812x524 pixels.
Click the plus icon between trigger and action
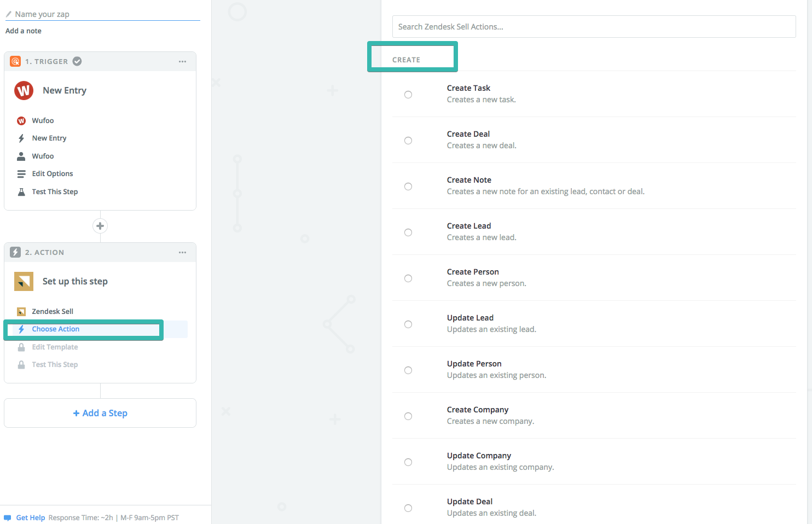click(x=100, y=226)
